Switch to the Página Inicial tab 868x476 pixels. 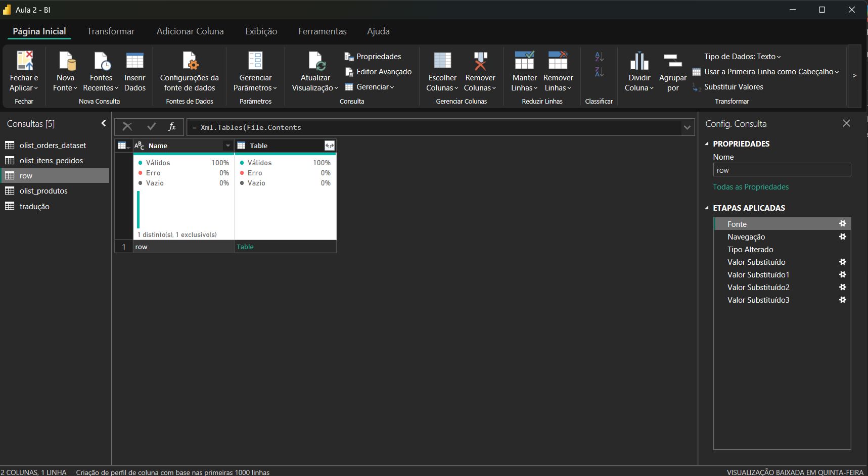coord(39,31)
